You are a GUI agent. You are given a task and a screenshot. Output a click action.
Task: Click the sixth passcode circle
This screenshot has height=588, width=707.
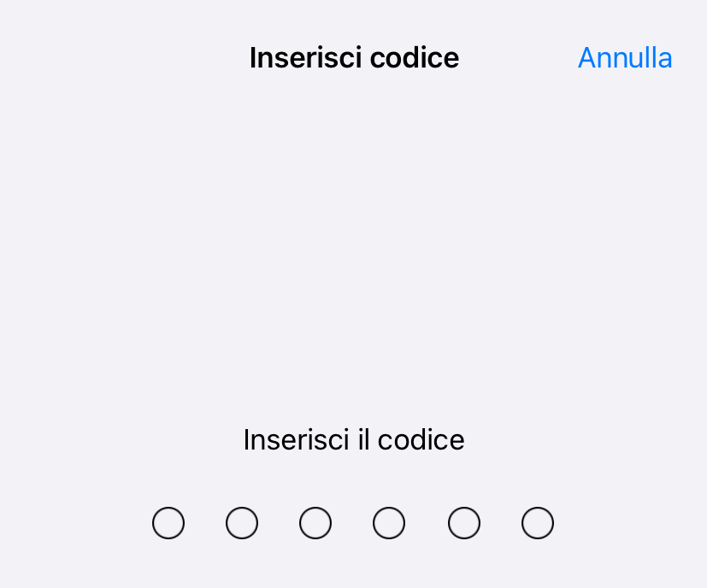click(x=538, y=523)
